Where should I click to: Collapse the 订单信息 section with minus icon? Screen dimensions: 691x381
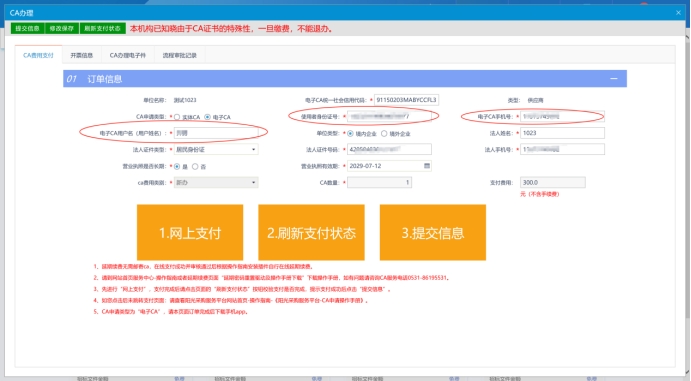click(613, 79)
